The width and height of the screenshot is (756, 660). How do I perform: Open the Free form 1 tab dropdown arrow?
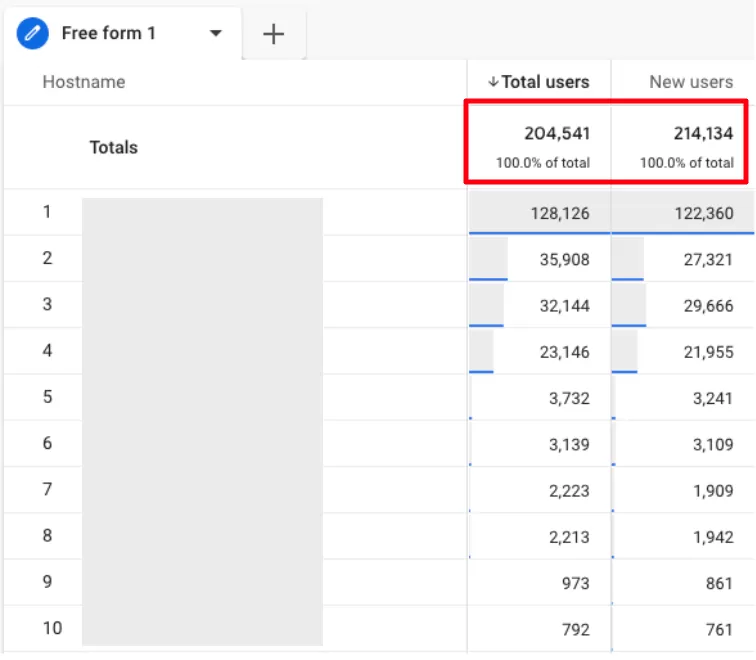coord(216,33)
